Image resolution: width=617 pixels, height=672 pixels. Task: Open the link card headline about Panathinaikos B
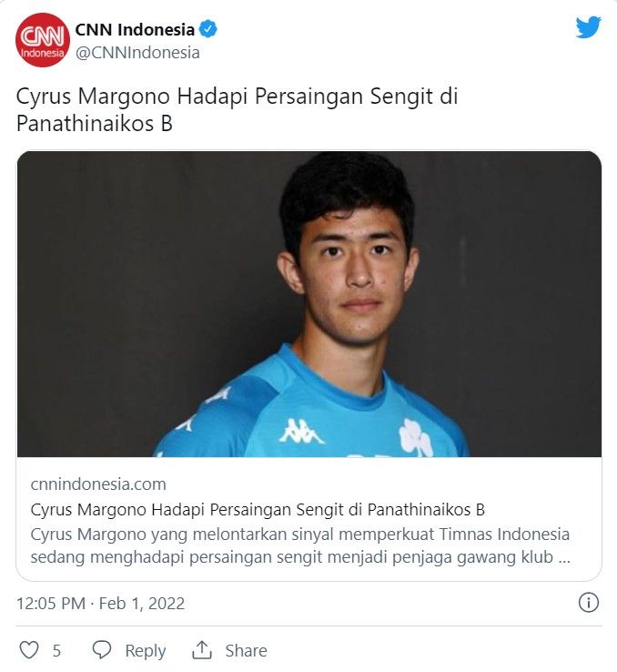pyautogui.click(x=258, y=510)
